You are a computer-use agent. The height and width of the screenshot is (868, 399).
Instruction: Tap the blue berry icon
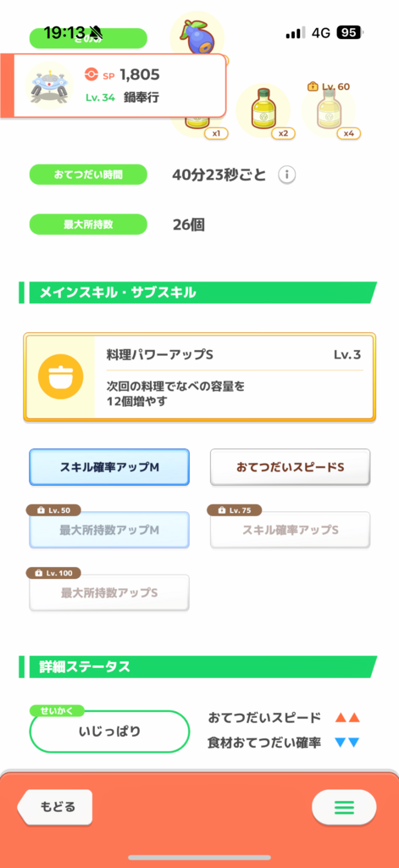(x=197, y=34)
